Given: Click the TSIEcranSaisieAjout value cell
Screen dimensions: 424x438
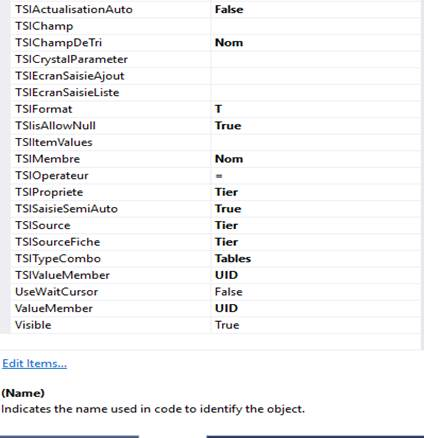Looking at the screenshot, I should click(x=316, y=76).
